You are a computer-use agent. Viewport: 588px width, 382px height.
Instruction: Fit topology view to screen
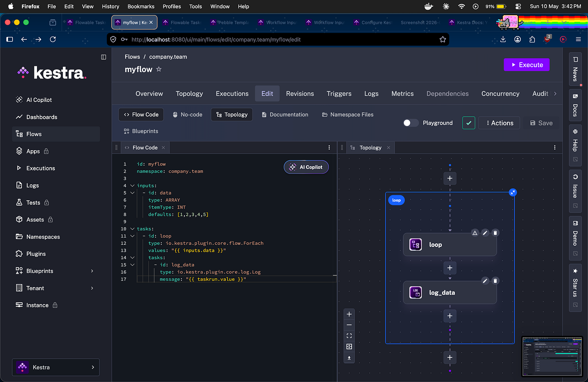pos(349,336)
